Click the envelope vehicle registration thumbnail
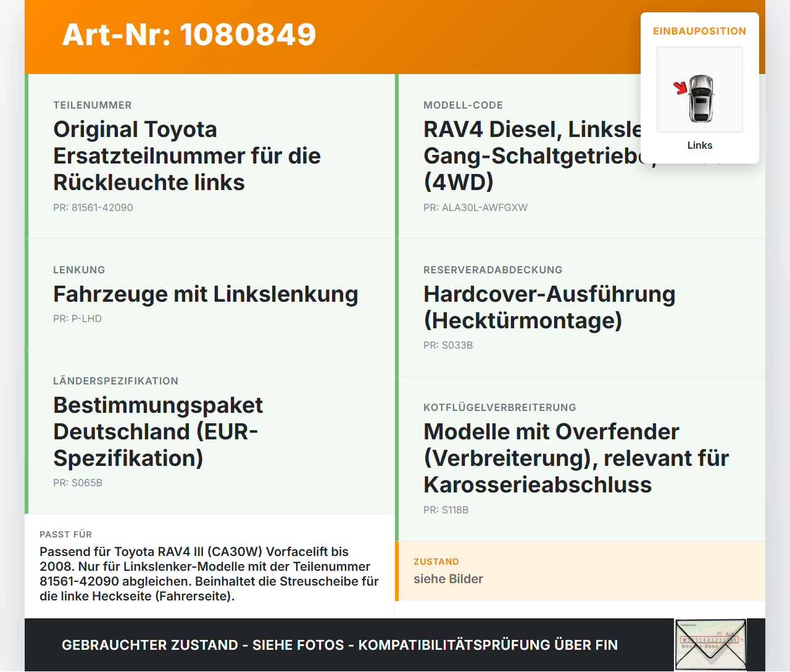 710,645
